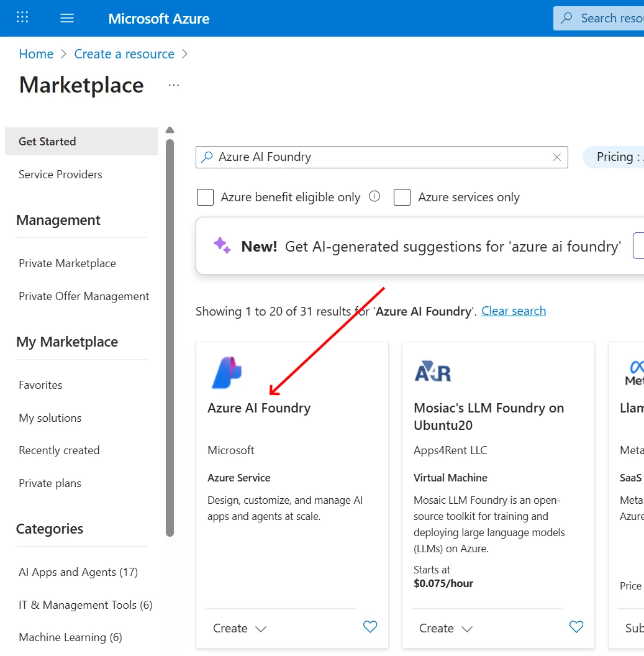Open Mosiac's LLM Foundry on Ubuntu20 title

point(489,417)
